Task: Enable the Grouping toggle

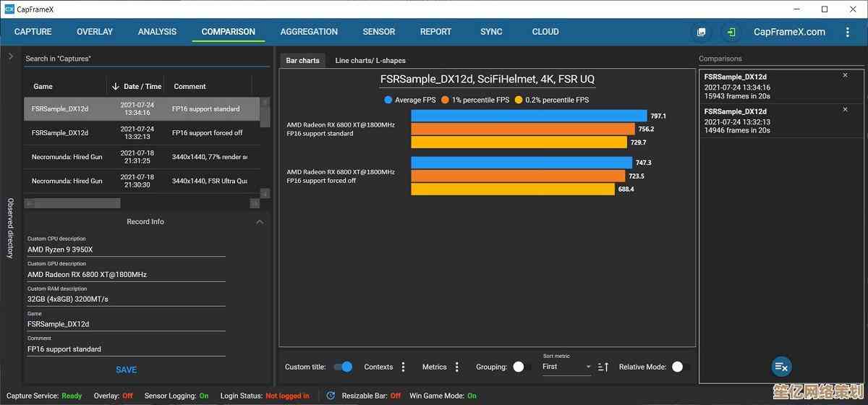Action: tap(522, 367)
